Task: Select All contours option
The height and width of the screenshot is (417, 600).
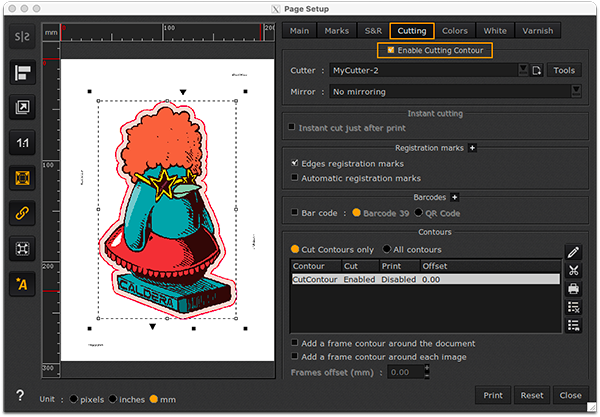Action: tap(386, 249)
